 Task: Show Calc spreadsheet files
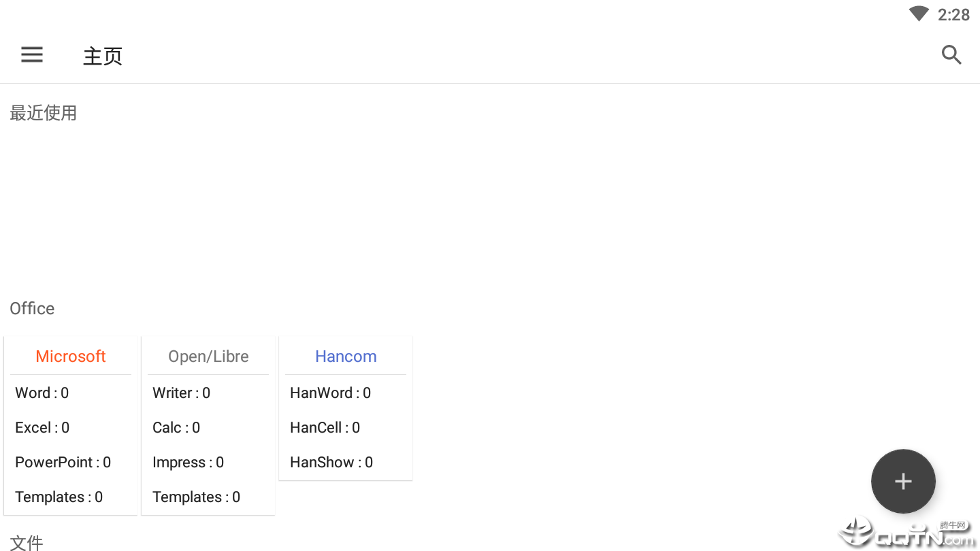coord(176,428)
